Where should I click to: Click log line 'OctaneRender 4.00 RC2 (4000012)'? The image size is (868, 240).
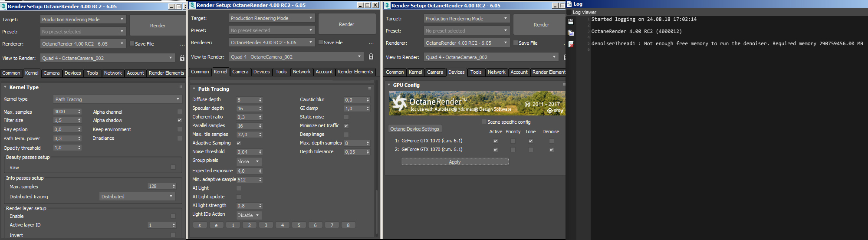636,31
